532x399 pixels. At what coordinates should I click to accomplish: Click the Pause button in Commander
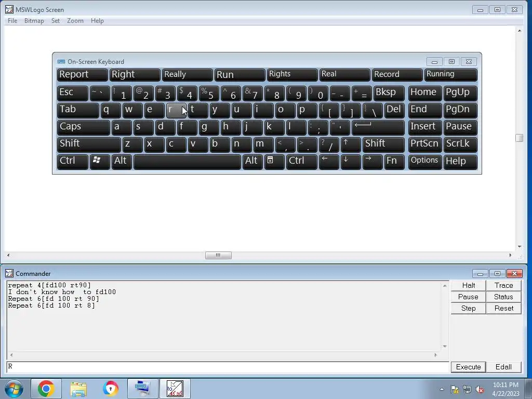[468, 297]
